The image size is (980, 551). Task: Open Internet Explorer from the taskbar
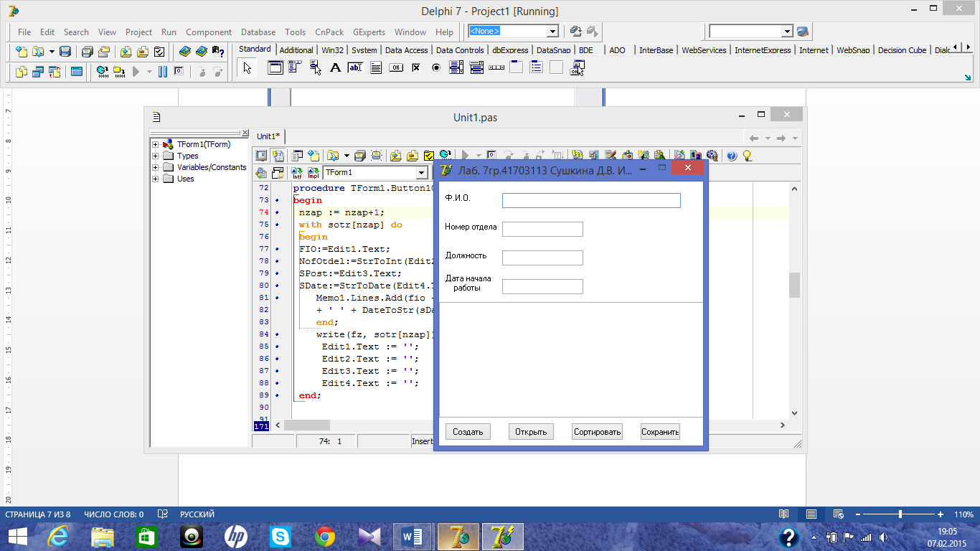[58, 537]
